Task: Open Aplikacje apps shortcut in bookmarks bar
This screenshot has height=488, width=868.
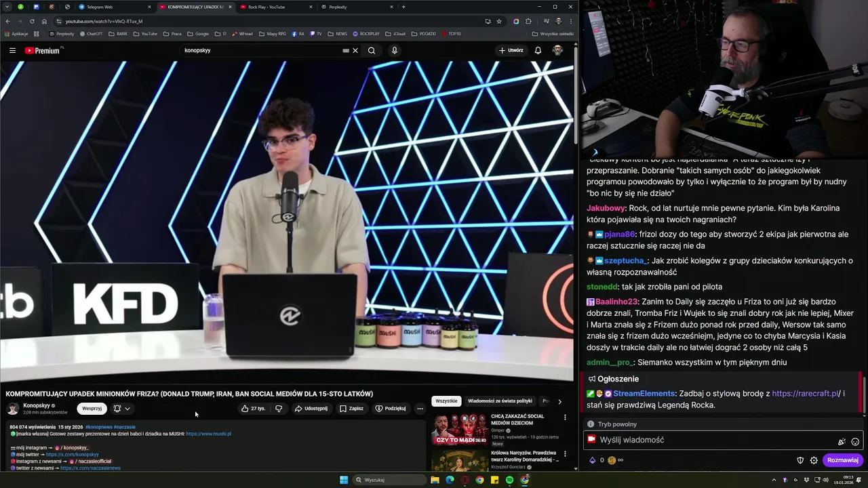Action: coord(16,33)
